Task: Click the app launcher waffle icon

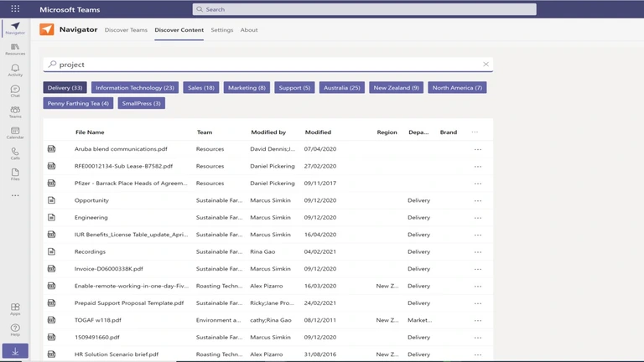Action: (x=15, y=9)
